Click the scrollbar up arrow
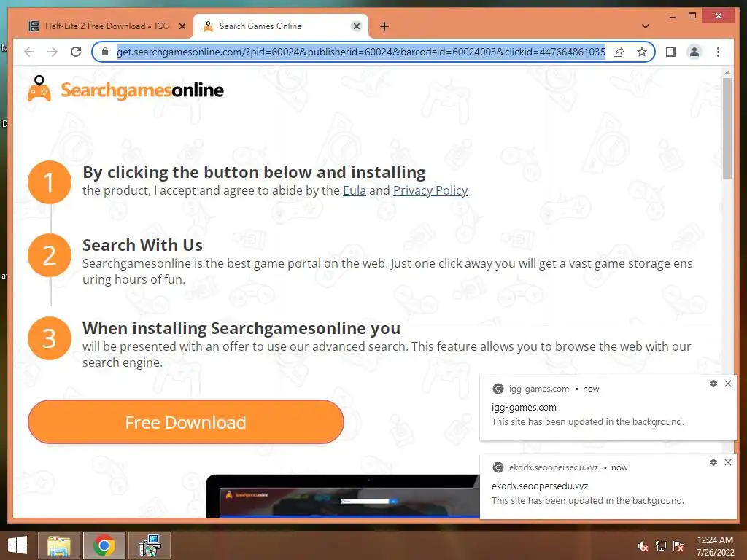Image resolution: width=747 pixels, height=560 pixels. (727, 72)
